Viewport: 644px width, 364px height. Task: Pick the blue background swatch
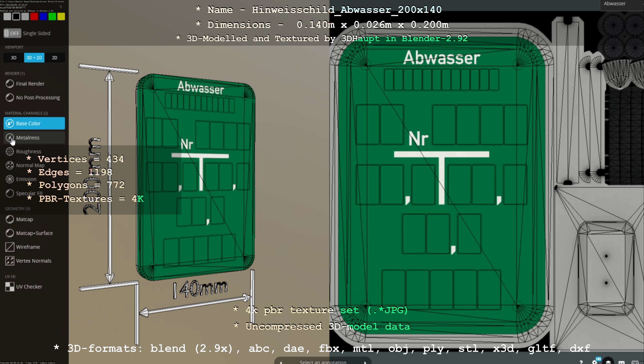pyautogui.click(x=43, y=17)
